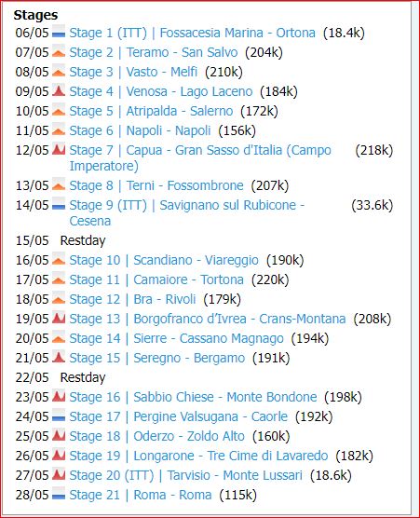Open Stage 1 Fossacesia Marina - Ortona link
This screenshot has width=420, height=518.
point(192,33)
